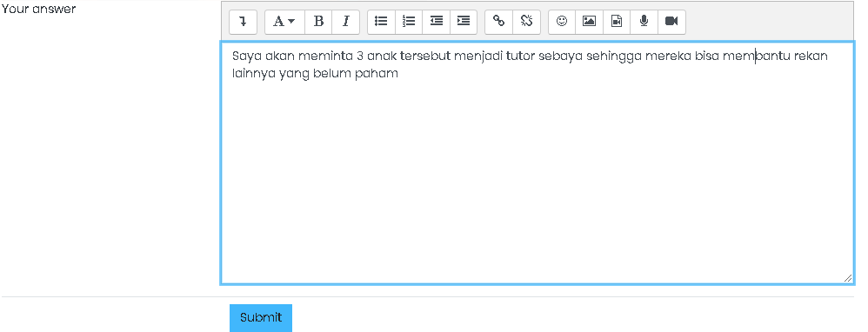Record video with the camera icon

[x=671, y=22]
